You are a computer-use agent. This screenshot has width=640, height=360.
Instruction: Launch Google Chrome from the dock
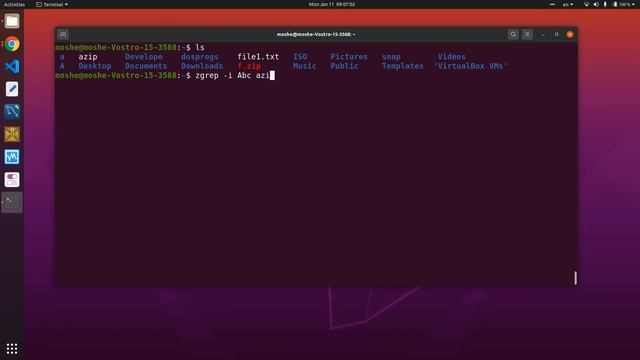click(x=12, y=44)
